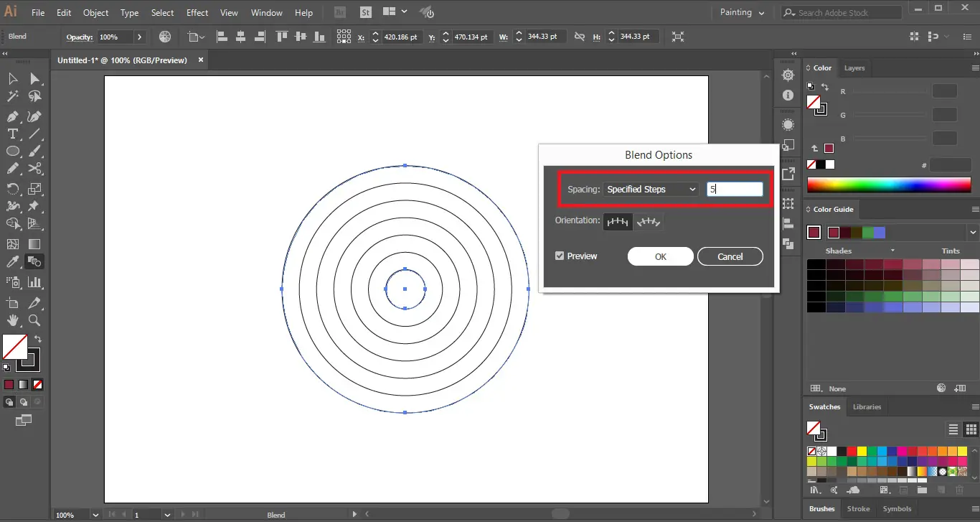The height and width of the screenshot is (522, 980).
Task: Select the Type tool
Action: point(13,134)
